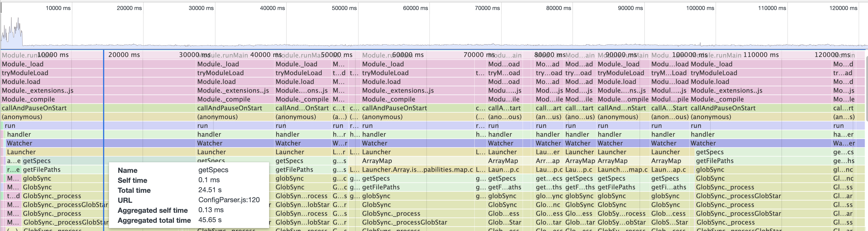This screenshot has height=231, width=868.
Task: Select the narrow W...r frame
Action: [x=340, y=143]
